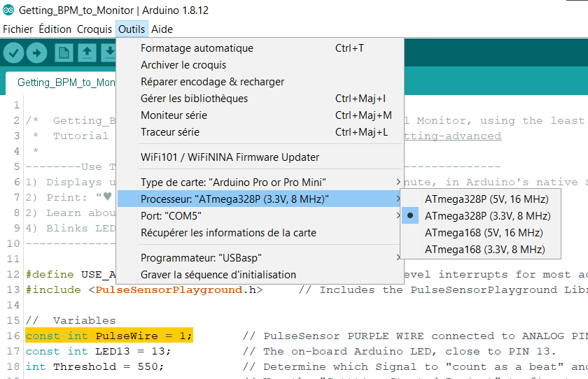Select Graver la séquence d'initialisation

260,275
